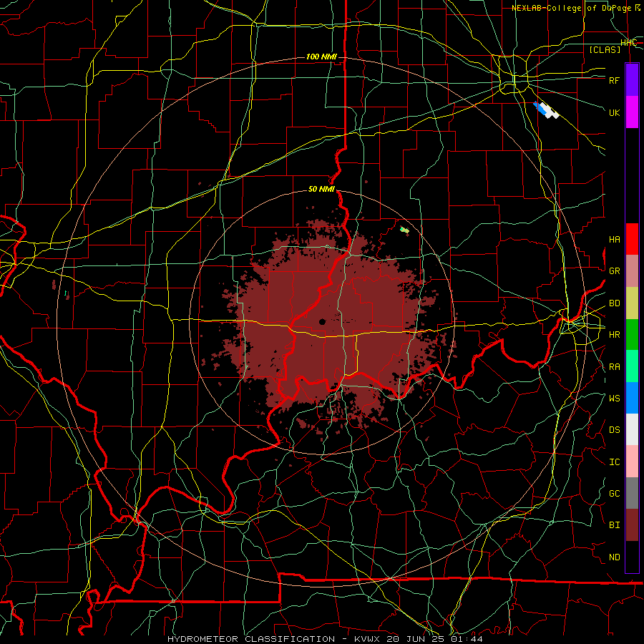Click the UK legend label
Screen dimensions: 644x644
pos(614,112)
